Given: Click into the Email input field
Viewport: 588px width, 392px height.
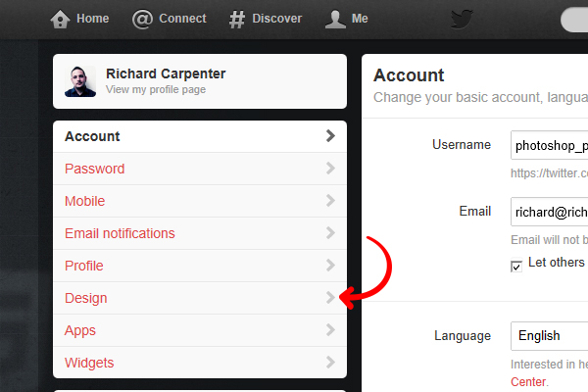Looking at the screenshot, I should tap(550, 212).
